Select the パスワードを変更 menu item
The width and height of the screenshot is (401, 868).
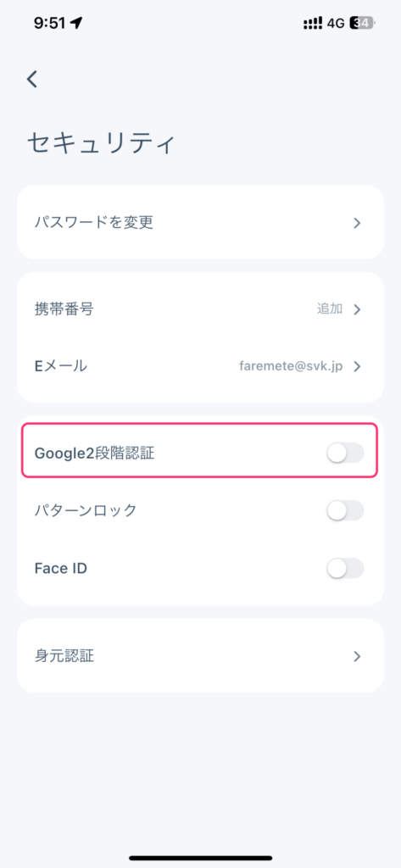pyautogui.click(x=200, y=223)
